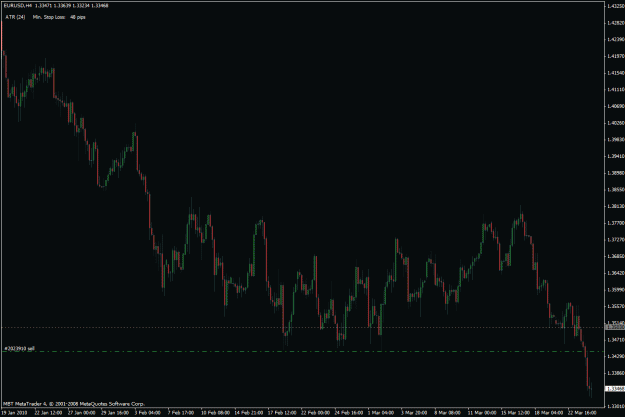The height and width of the screenshot is (417, 625).
Task: Click the 22 Mar 16:00 time label
Action: (582, 413)
